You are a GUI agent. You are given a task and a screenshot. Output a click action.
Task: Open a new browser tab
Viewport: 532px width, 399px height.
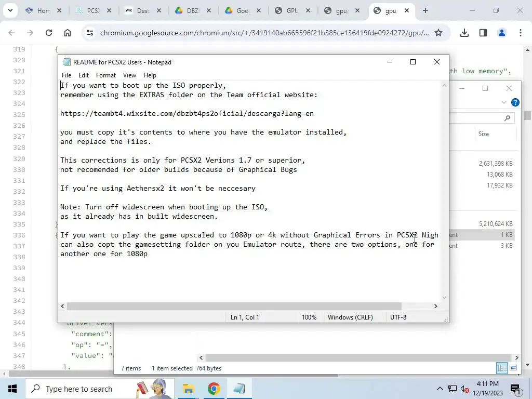[x=425, y=10]
